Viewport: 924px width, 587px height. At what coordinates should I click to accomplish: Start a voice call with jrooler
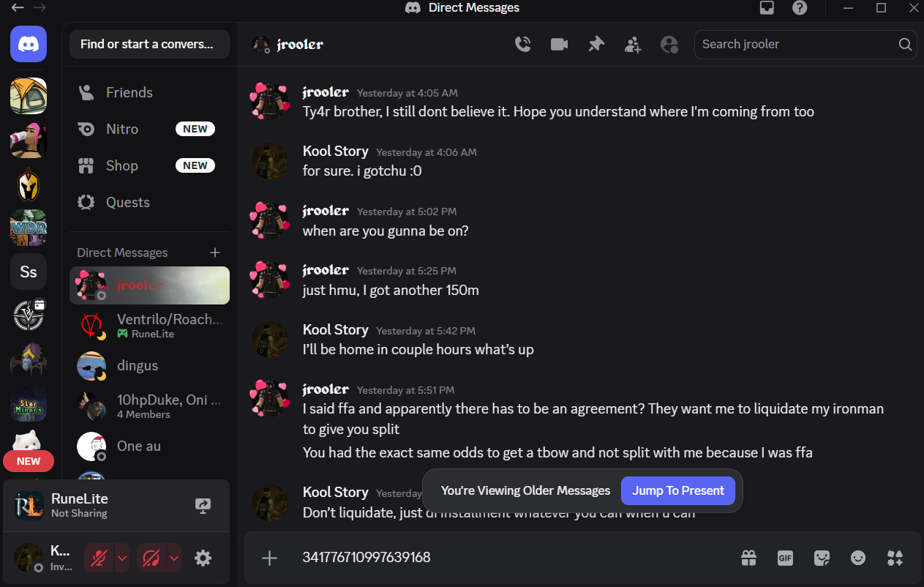522,44
